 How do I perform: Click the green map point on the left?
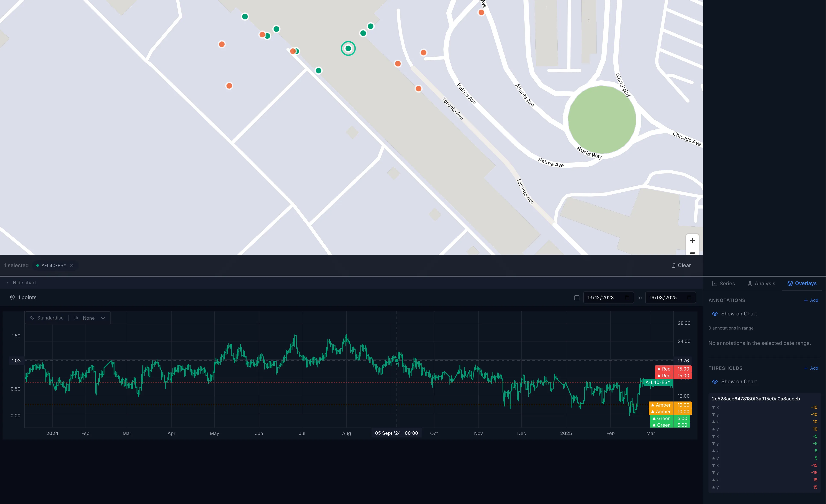click(245, 16)
